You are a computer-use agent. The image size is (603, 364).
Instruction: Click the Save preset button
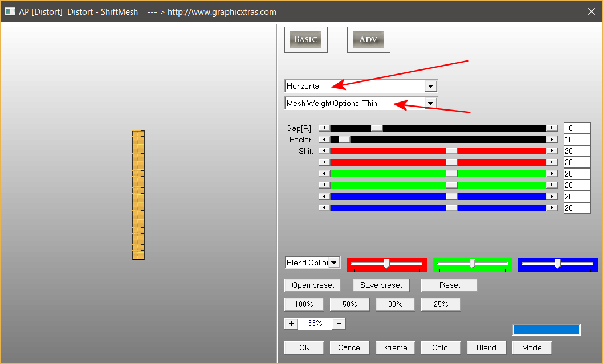click(381, 285)
